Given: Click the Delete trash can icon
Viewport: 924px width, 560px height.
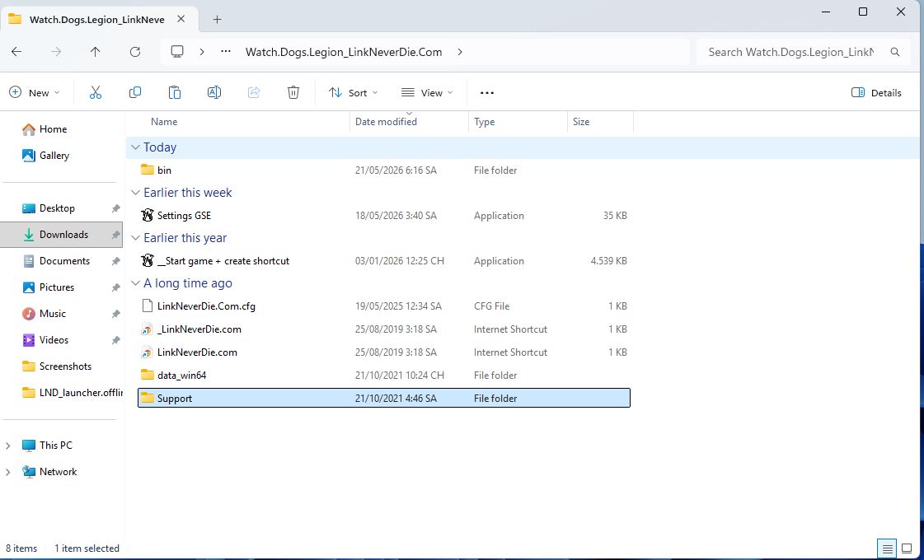Looking at the screenshot, I should 293,92.
